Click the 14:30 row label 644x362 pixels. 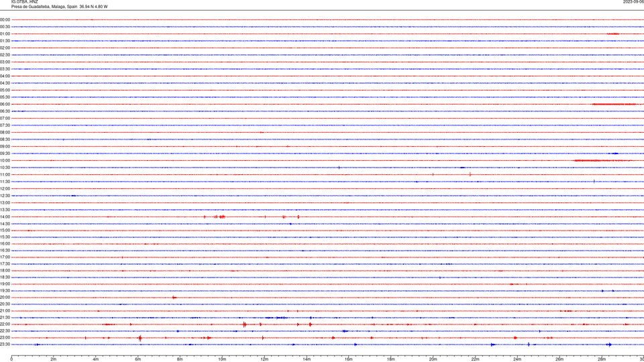tap(5, 224)
